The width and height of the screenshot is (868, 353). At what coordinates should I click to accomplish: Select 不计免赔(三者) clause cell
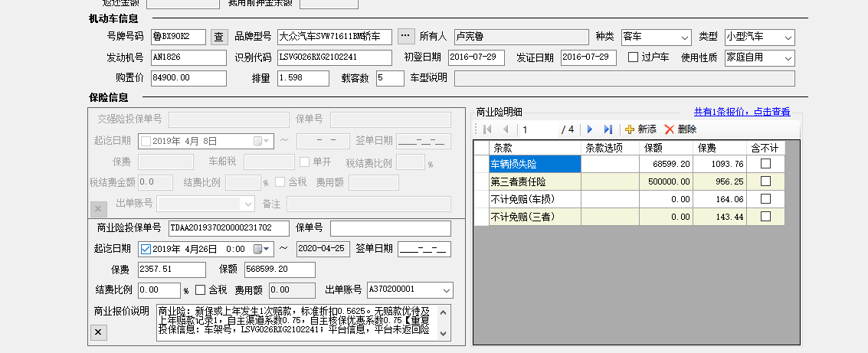(x=536, y=217)
